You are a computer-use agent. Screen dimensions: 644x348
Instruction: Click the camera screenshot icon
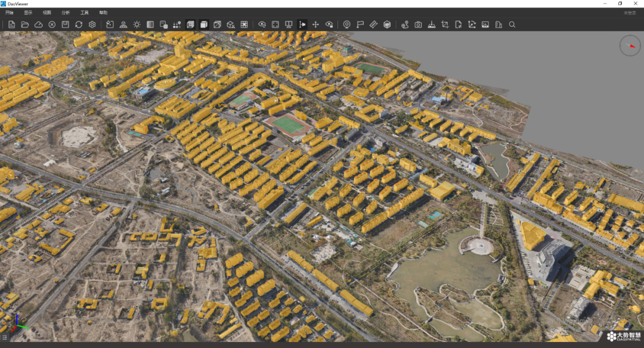(x=418, y=24)
